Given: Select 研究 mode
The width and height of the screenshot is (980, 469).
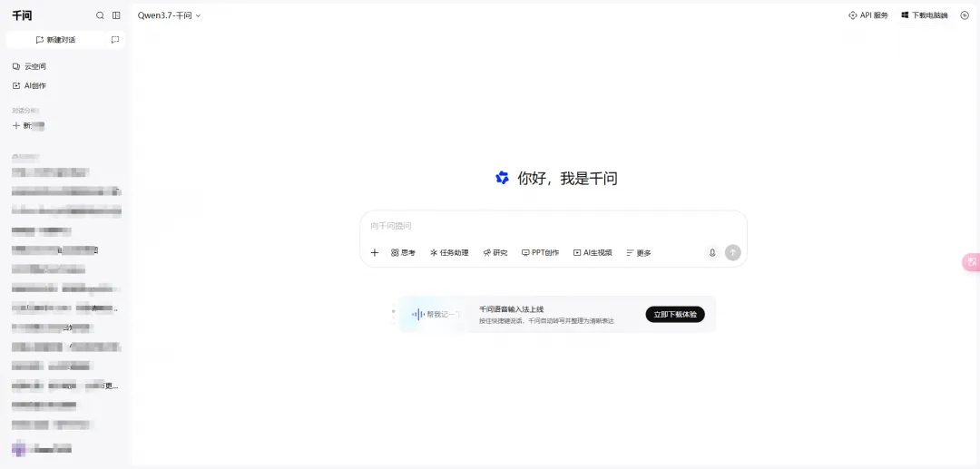Looking at the screenshot, I should pos(495,253).
